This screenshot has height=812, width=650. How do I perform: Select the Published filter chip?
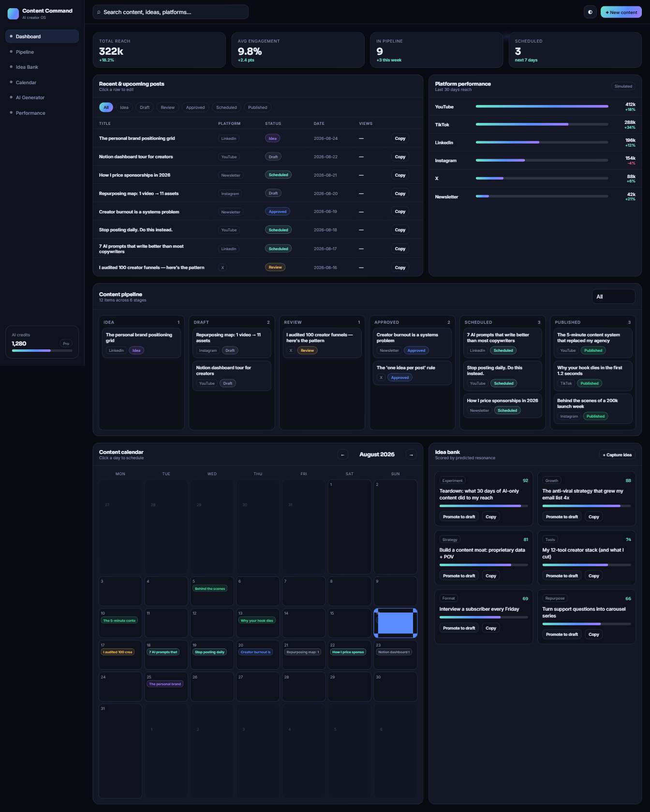258,107
